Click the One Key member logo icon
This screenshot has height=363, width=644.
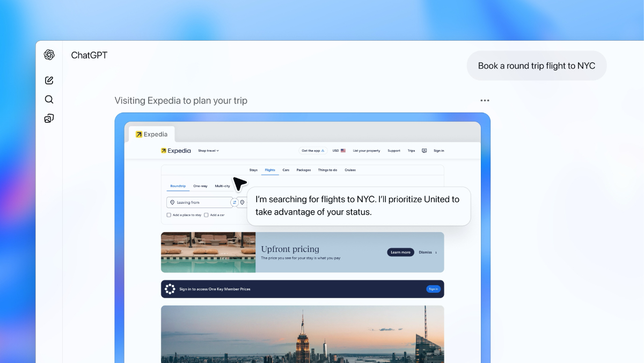point(170,289)
